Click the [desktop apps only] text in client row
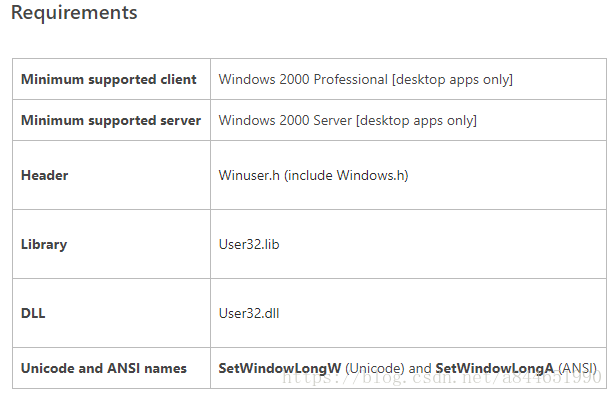 tap(452, 79)
